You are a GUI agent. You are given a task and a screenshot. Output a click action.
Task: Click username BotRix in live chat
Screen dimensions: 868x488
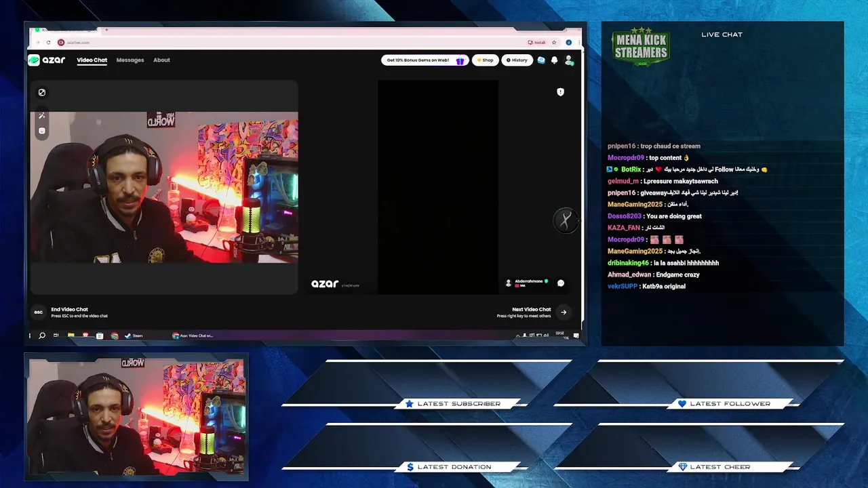click(631, 169)
